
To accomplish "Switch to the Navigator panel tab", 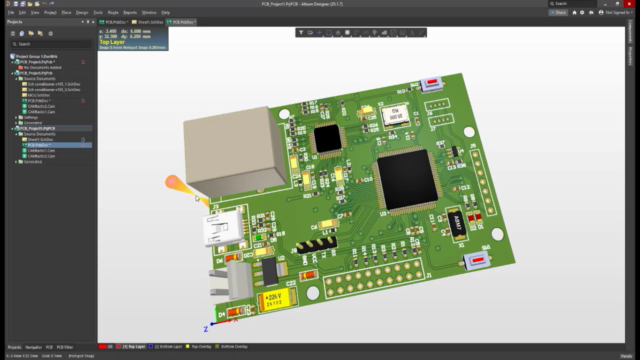I will 33,347.
